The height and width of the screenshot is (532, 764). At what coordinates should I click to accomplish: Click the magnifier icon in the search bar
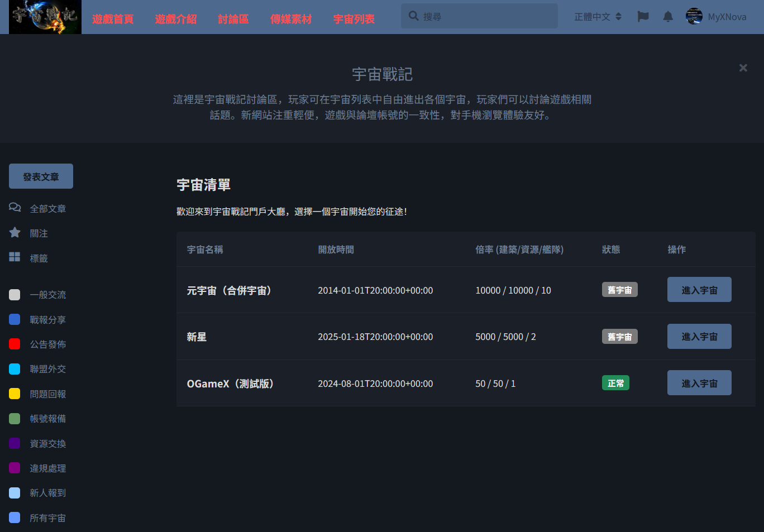tap(413, 16)
